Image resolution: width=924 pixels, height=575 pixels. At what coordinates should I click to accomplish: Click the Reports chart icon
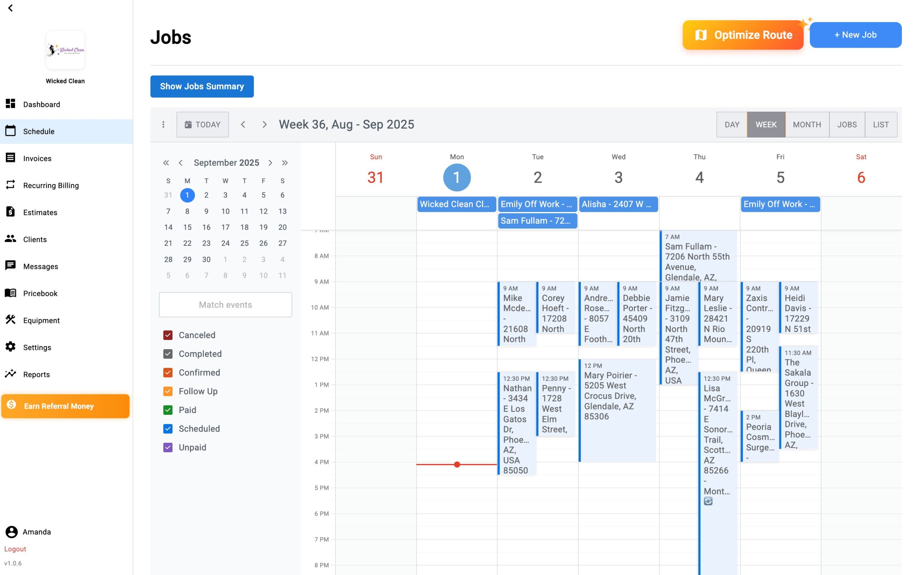coord(10,374)
